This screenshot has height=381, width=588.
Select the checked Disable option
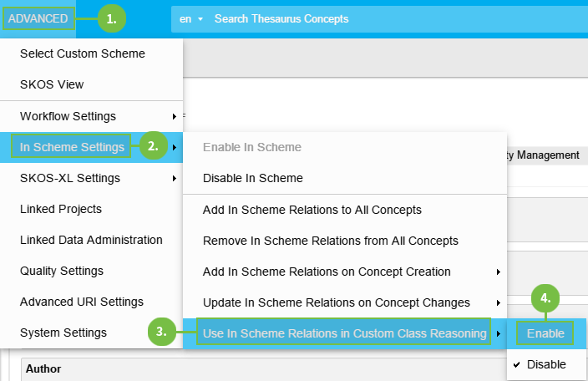click(x=546, y=364)
